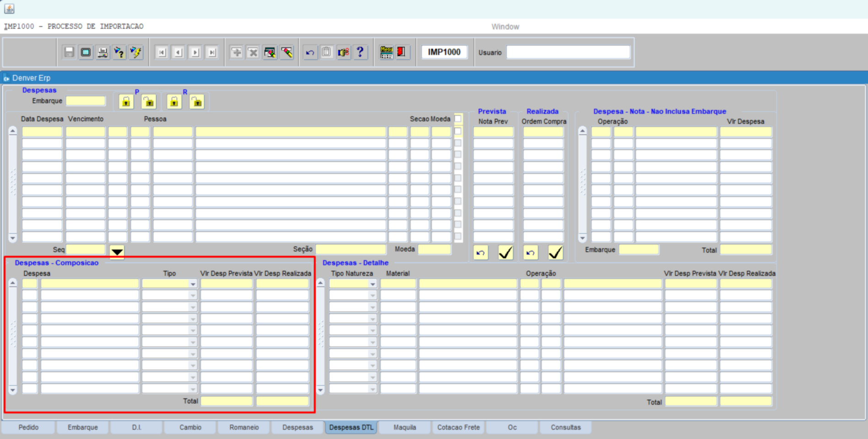
Task: Click the blue question mark Help icon
Action: (360, 52)
